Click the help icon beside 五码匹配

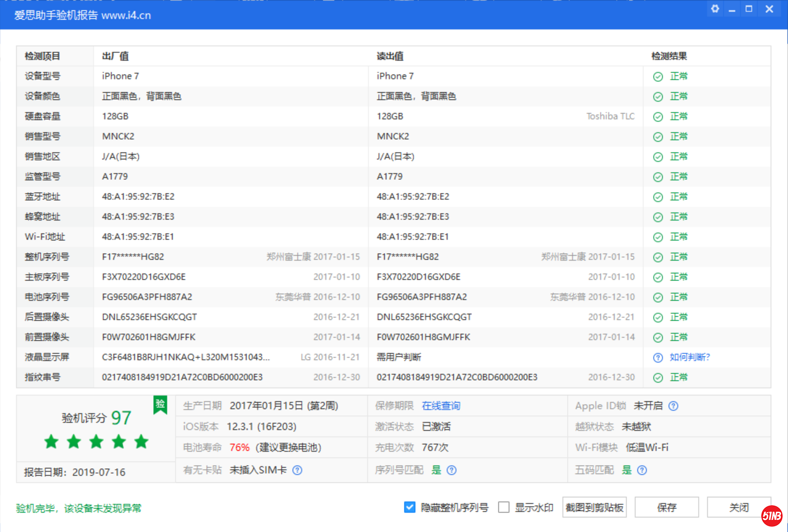[x=642, y=470]
